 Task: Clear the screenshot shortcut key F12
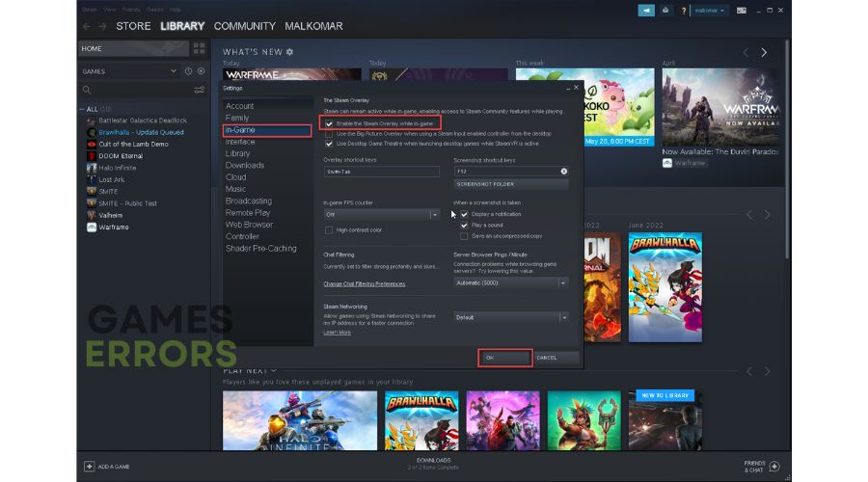(563, 172)
